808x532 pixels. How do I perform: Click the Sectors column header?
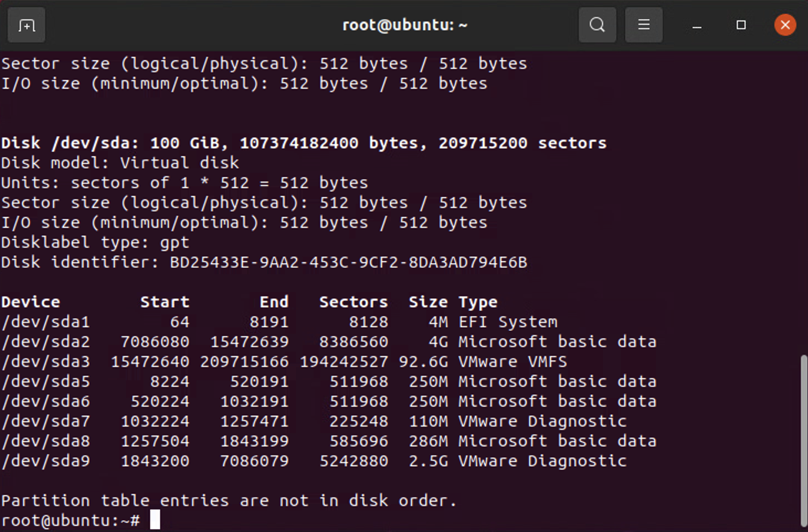353,302
